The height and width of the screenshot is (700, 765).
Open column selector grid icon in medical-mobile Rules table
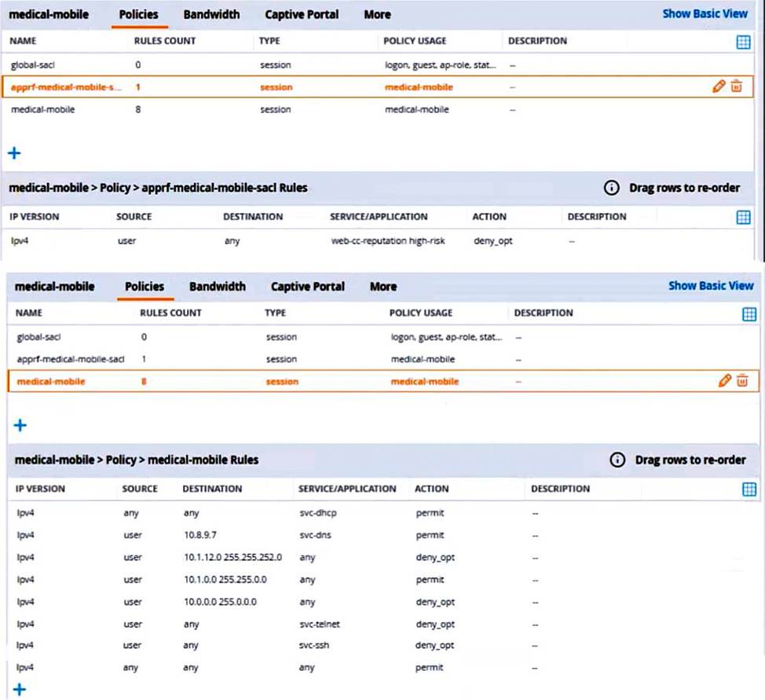click(x=749, y=489)
